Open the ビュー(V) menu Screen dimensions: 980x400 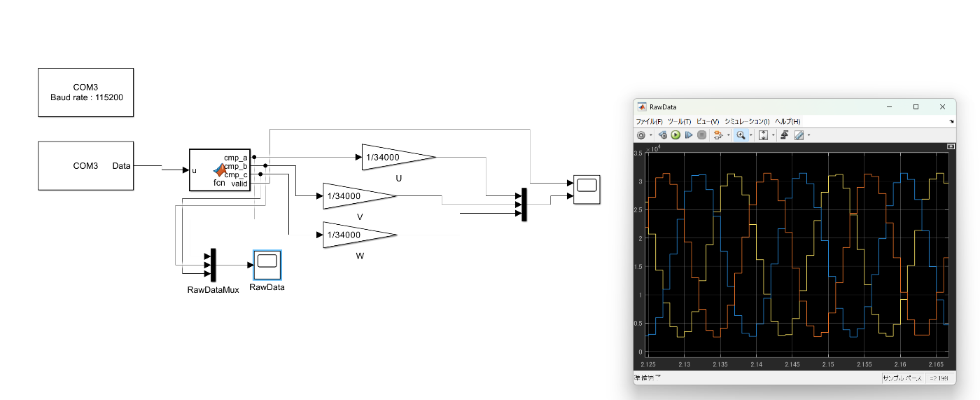(708, 122)
